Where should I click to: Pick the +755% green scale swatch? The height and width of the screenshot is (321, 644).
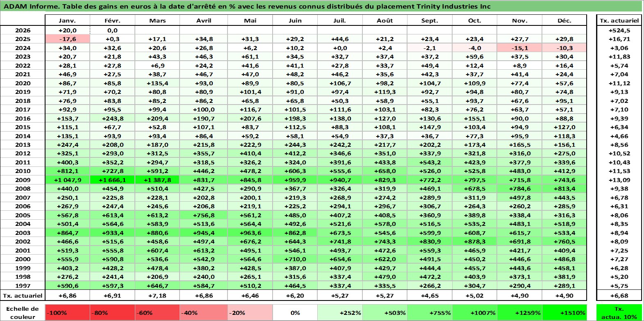point(430,312)
